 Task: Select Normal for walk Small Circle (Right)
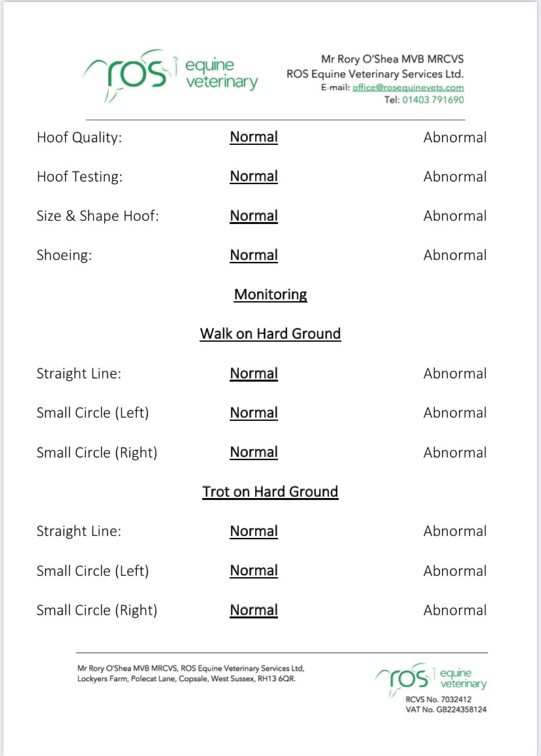[254, 453]
